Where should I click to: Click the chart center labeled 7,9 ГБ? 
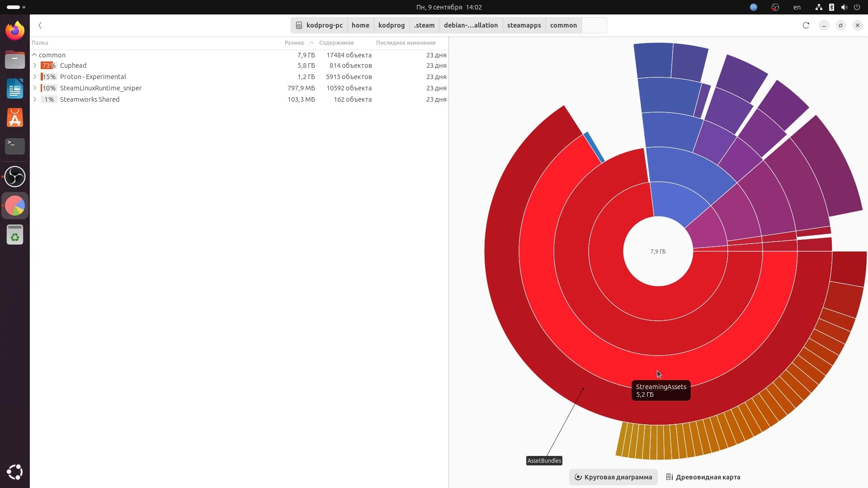[658, 251]
